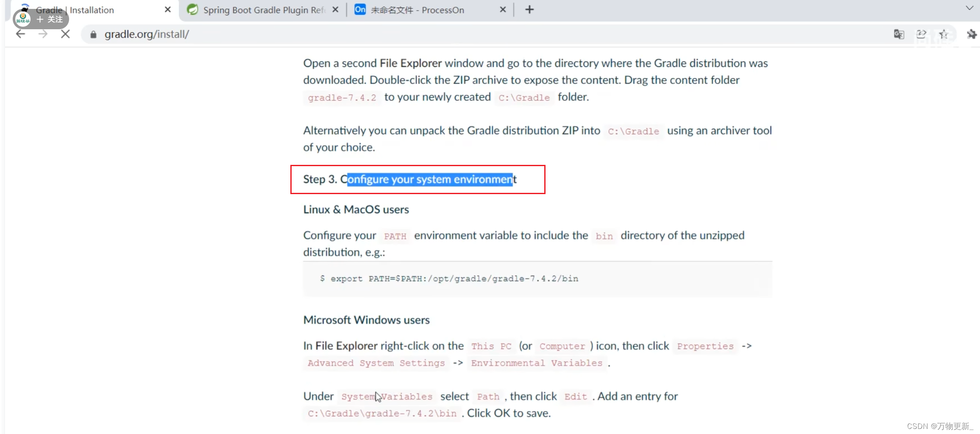Close the Gradle Installation tab
The height and width of the screenshot is (434, 980).
[168, 9]
